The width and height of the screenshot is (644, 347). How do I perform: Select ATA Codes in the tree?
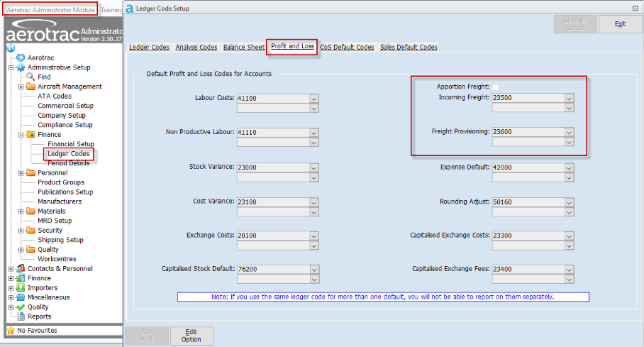tap(55, 97)
